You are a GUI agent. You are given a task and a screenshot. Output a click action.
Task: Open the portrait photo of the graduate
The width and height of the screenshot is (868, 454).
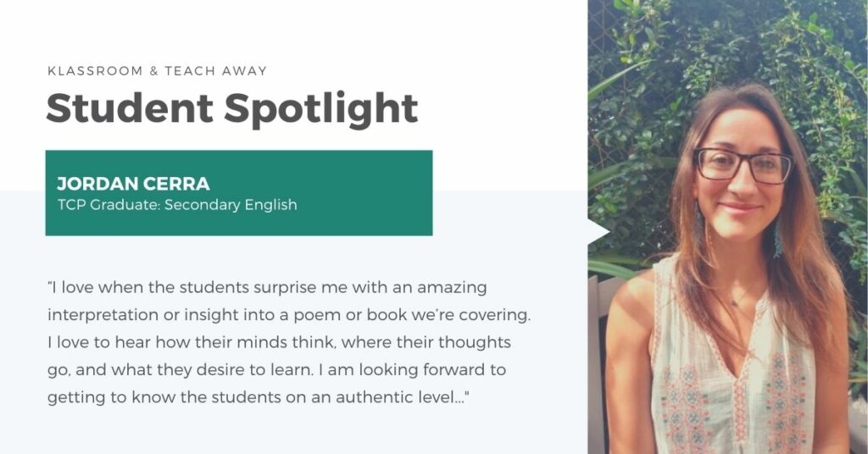(728, 227)
